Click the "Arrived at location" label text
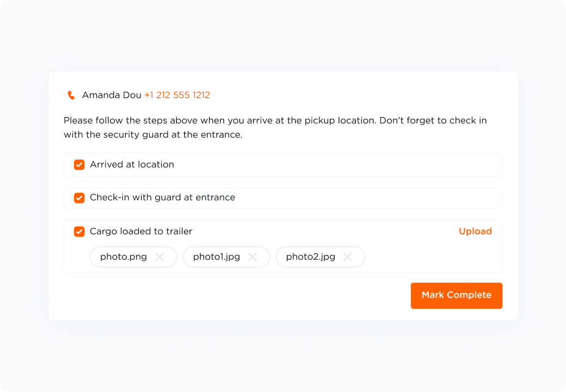The width and height of the screenshot is (566, 392). [x=132, y=164]
